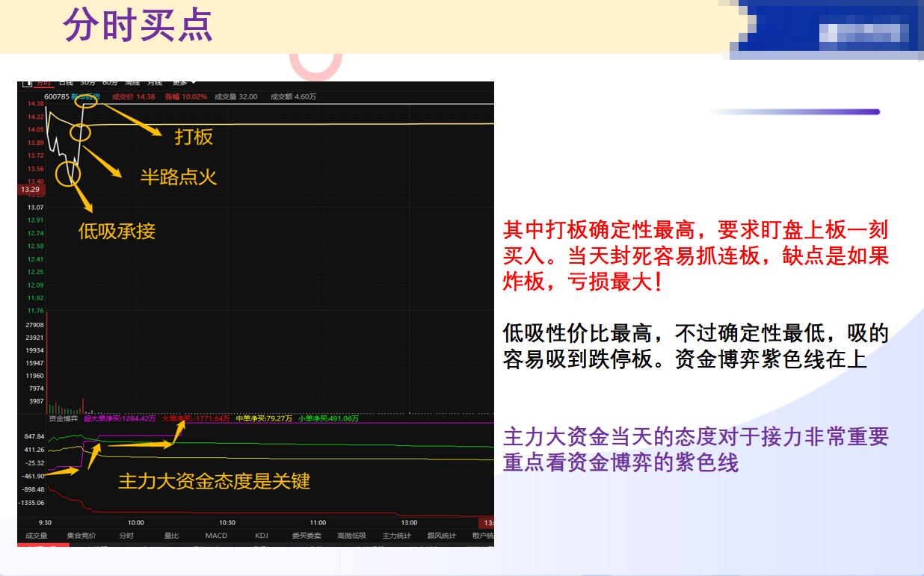
Task: Click the chart window icon before 分时
Action: 27,83
